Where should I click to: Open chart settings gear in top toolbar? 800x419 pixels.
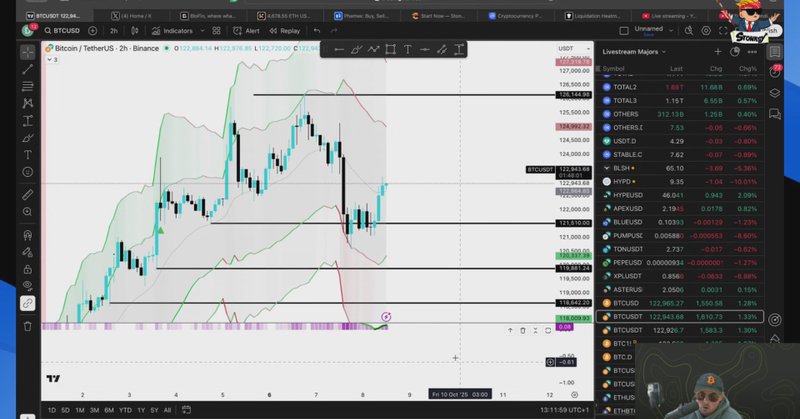(706, 31)
